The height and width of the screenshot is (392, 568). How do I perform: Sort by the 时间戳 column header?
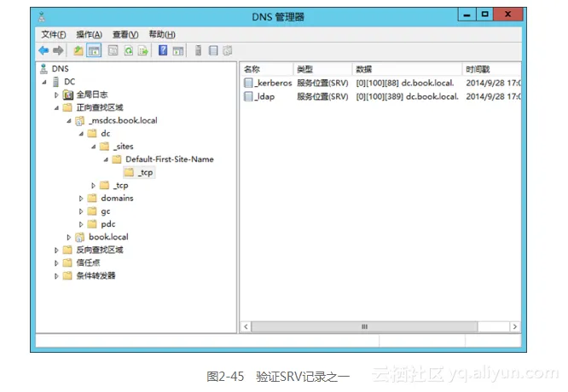tap(491, 69)
